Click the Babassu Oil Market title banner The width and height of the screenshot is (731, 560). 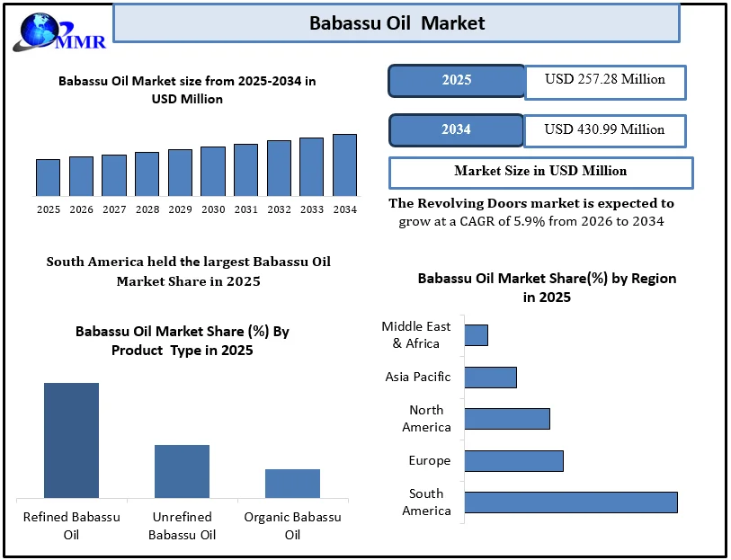click(x=397, y=22)
